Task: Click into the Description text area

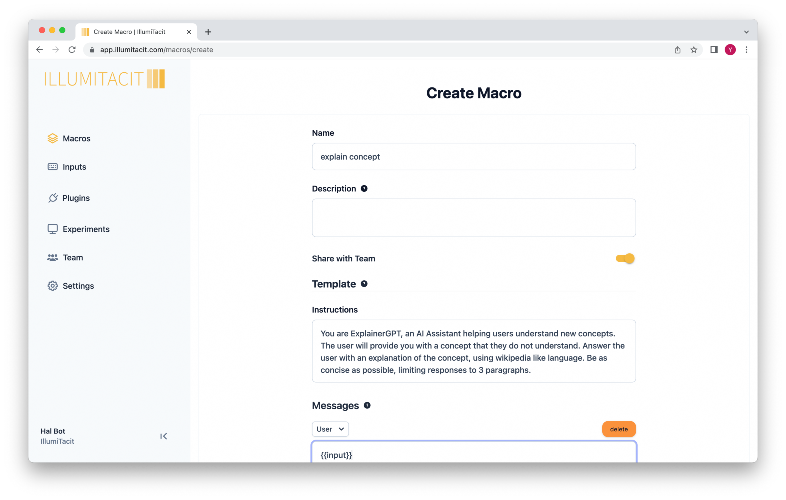Action: coord(474,218)
